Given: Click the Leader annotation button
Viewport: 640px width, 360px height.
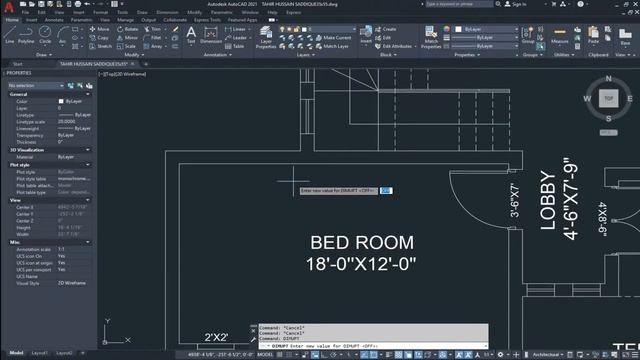Looking at the screenshot, I should click(236, 38).
